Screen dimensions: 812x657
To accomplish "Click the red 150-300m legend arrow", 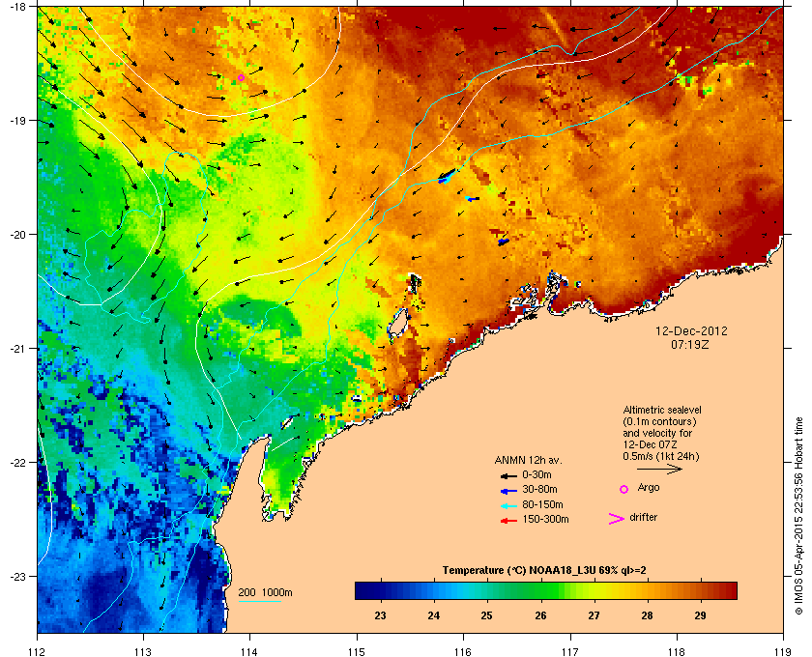I will coord(508,521).
